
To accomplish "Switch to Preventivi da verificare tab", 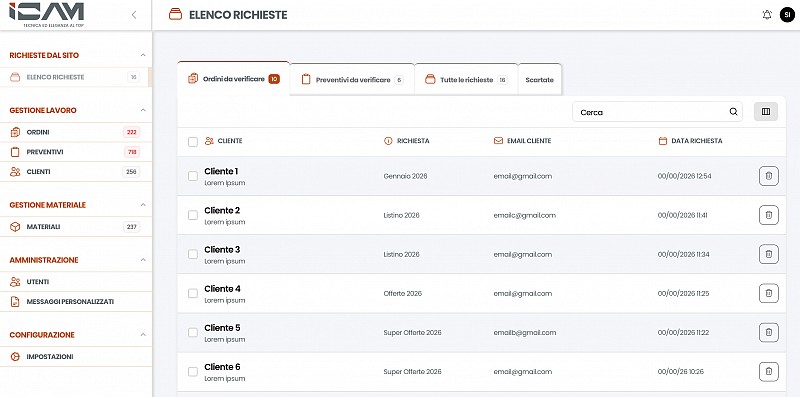I will point(352,80).
